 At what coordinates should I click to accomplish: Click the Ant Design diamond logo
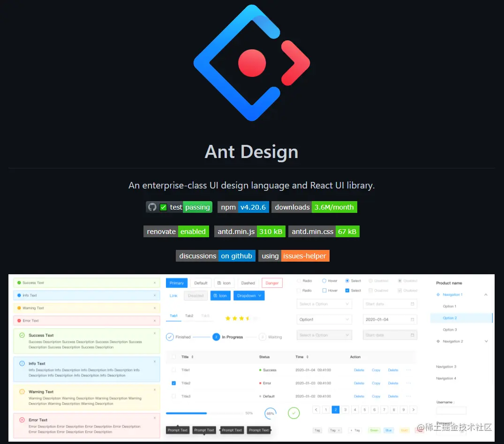click(252, 63)
